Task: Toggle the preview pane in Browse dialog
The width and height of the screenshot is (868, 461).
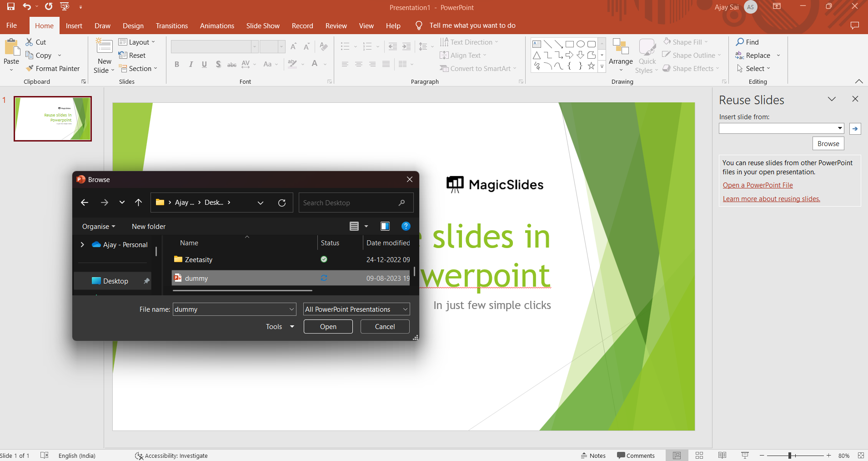Action: (385, 227)
